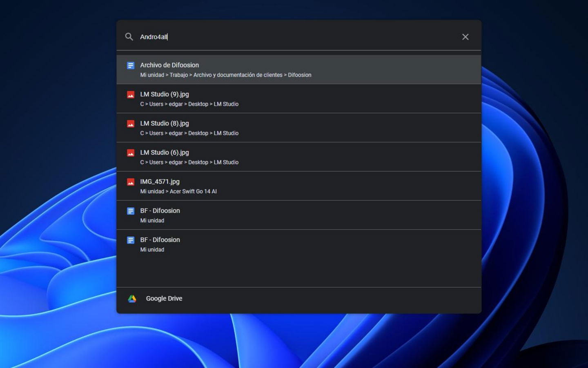Clear the search with the X icon

[465, 37]
